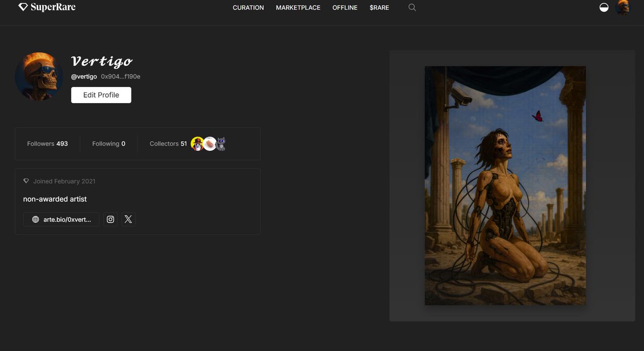
Task: Open the Instagram profile icon
Action: coord(111,220)
